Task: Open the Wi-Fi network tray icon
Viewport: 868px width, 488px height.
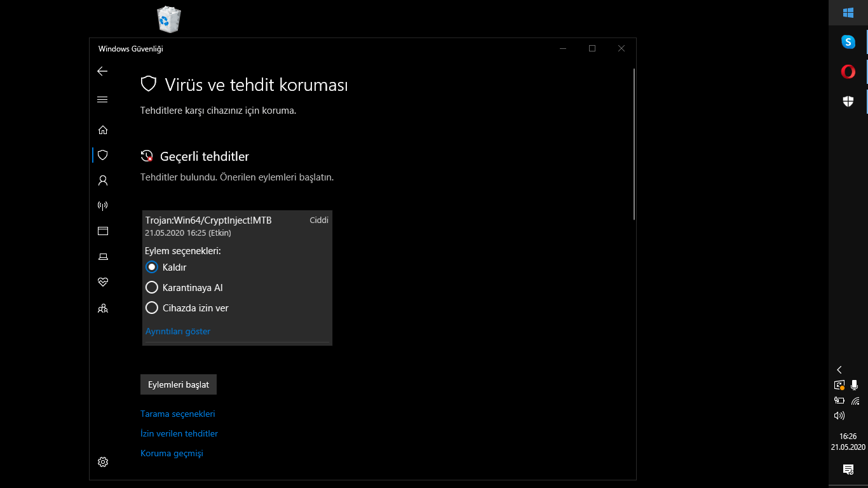Action: pos(855,400)
